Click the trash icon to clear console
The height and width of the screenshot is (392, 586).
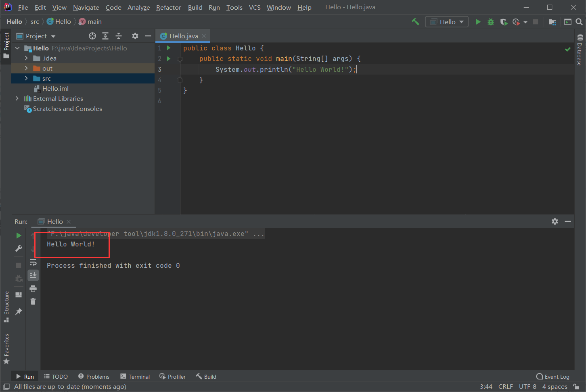coord(33,302)
